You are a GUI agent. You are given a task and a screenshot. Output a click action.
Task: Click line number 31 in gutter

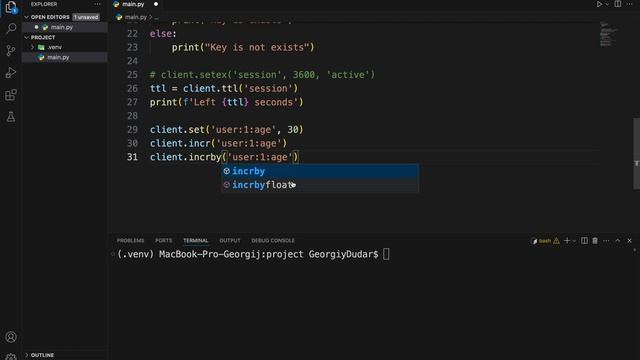[x=132, y=157]
